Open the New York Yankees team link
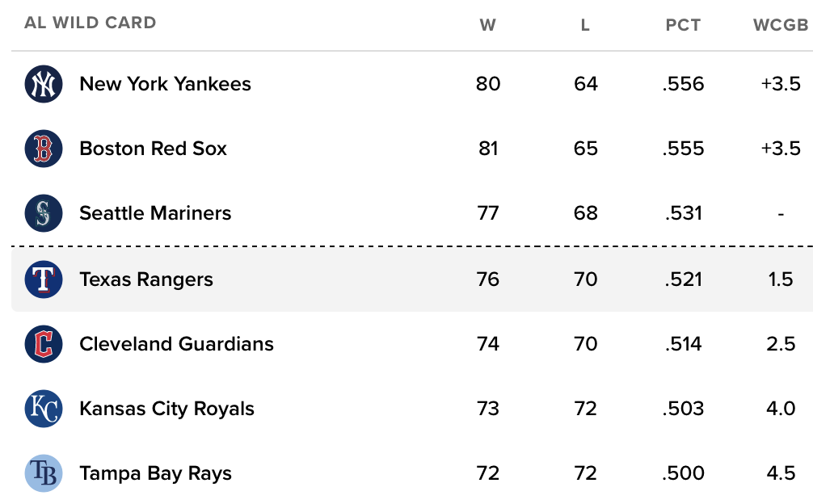Image resolution: width=813 pixels, height=504 pixels. point(165,84)
